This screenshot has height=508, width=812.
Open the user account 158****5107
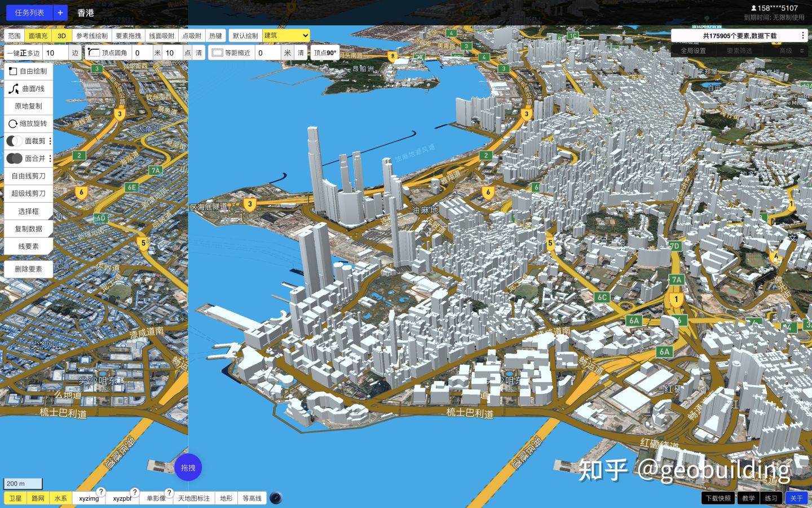[774, 8]
